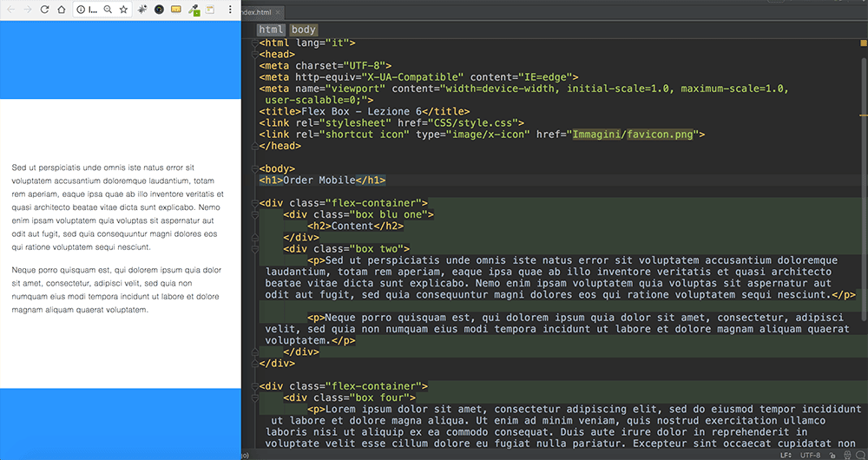Open the browser home page
This screenshot has height=460, width=868.
pos(62,10)
